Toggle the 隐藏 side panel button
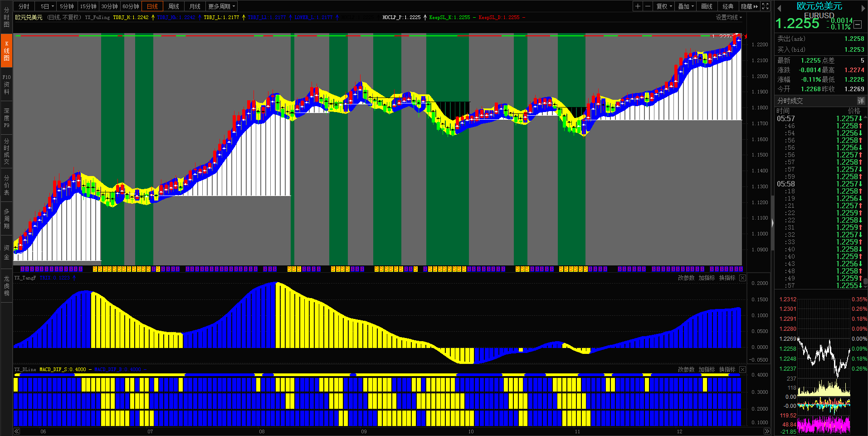The width and height of the screenshot is (868, 436). (749, 6)
